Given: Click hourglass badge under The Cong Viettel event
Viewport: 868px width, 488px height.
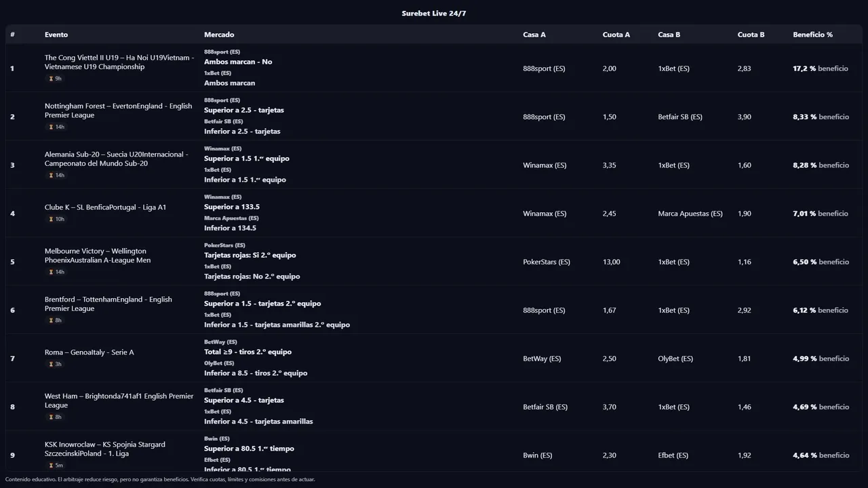Looking at the screenshot, I should (x=51, y=79).
